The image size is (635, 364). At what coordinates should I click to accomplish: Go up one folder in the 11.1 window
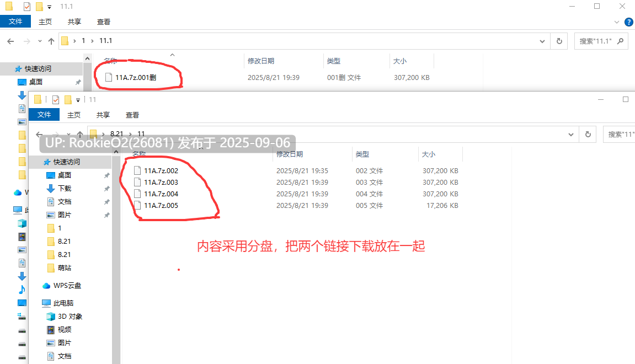pos(51,41)
